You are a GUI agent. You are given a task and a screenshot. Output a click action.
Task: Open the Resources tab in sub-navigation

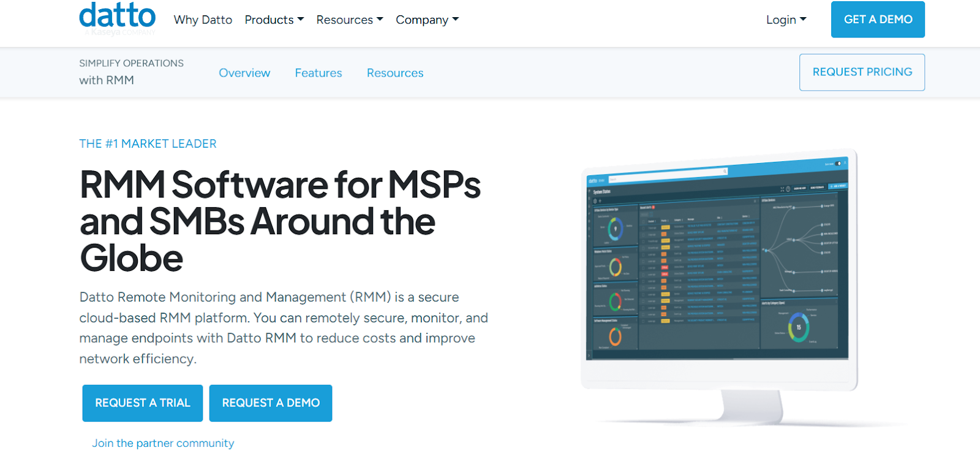395,73
